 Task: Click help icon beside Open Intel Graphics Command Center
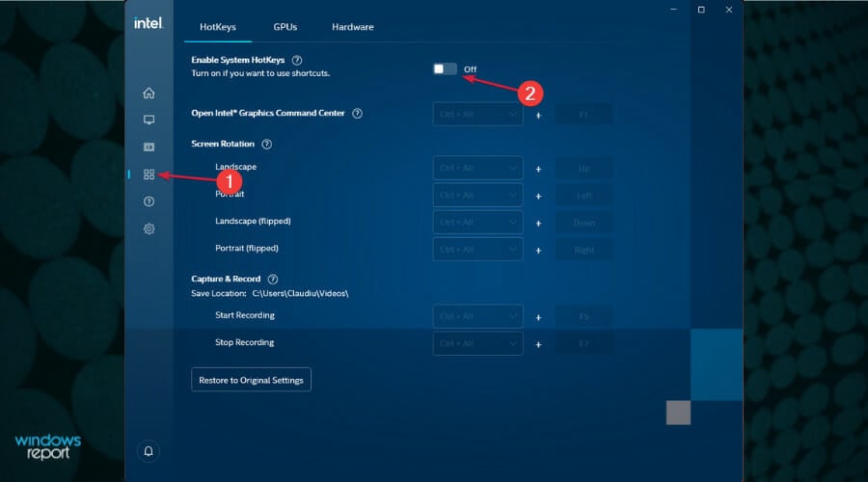point(357,114)
